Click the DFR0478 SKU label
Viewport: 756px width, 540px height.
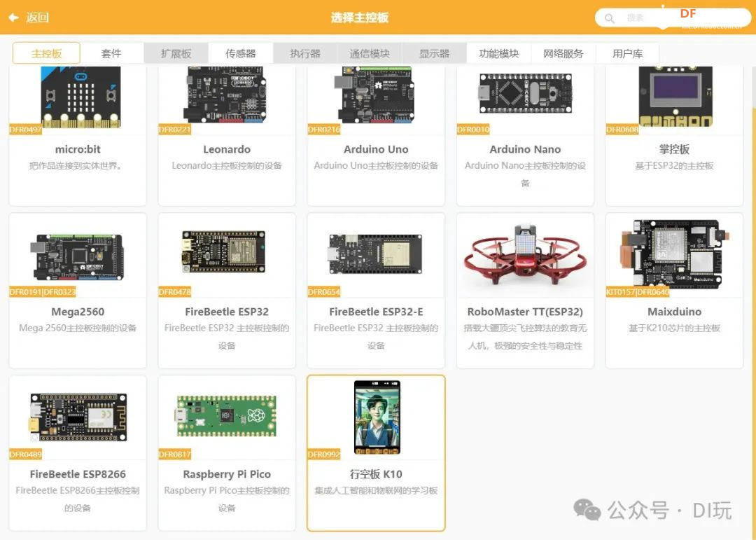(174, 292)
